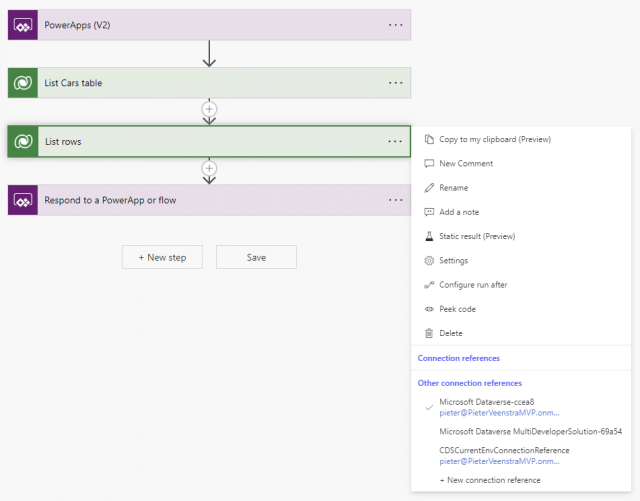Click the Configure run after icon
This screenshot has height=501, width=640.
429,285
